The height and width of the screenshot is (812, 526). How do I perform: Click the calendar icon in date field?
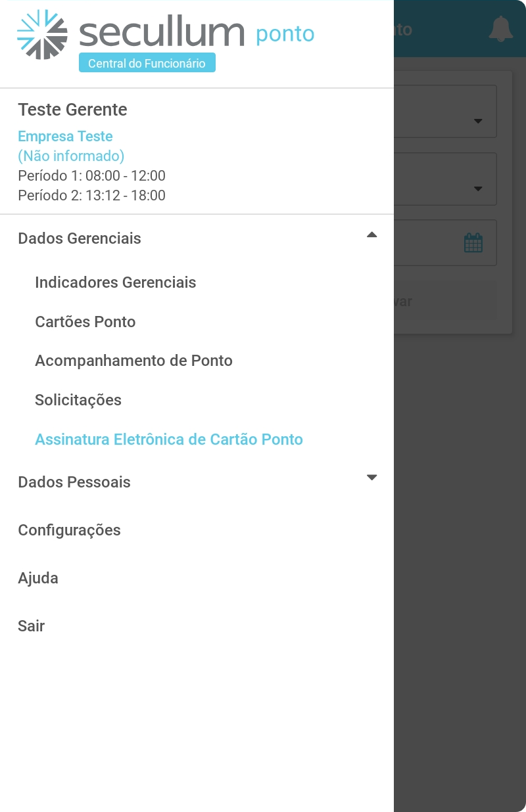[473, 243]
